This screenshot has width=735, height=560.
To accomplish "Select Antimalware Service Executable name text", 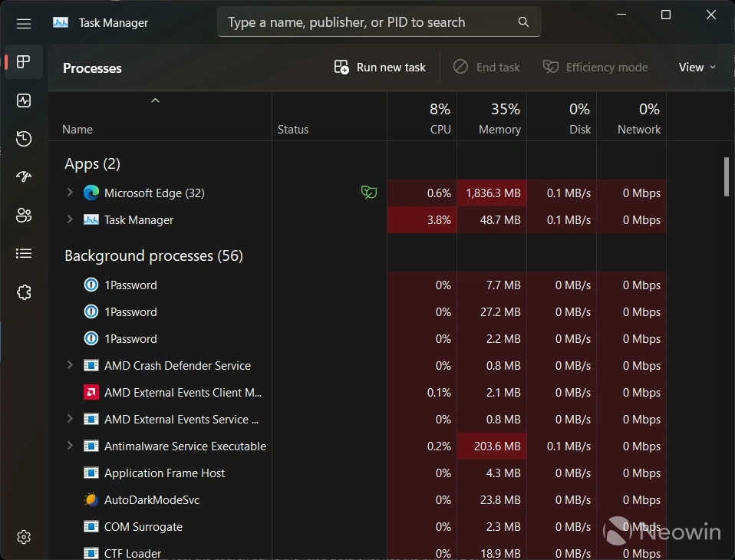I will (x=185, y=446).
